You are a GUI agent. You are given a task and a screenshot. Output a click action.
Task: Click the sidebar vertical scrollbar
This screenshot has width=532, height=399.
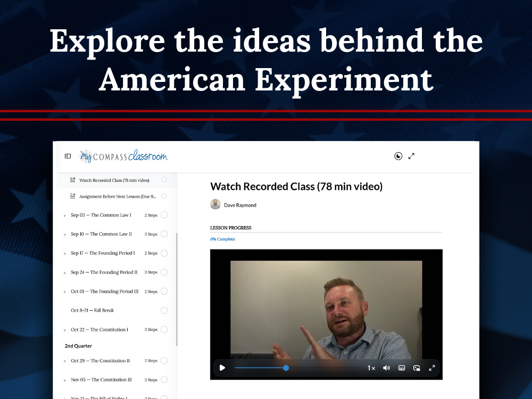click(177, 289)
